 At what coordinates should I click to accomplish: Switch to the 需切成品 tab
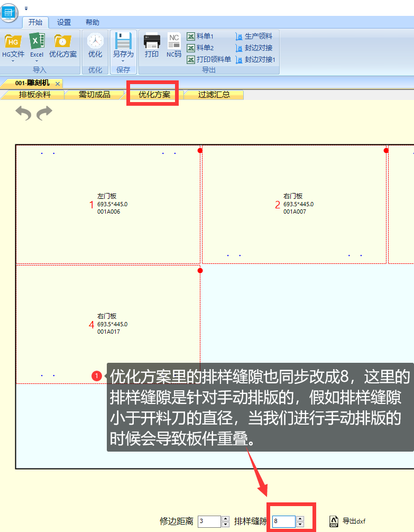pyautogui.click(x=94, y=95)
